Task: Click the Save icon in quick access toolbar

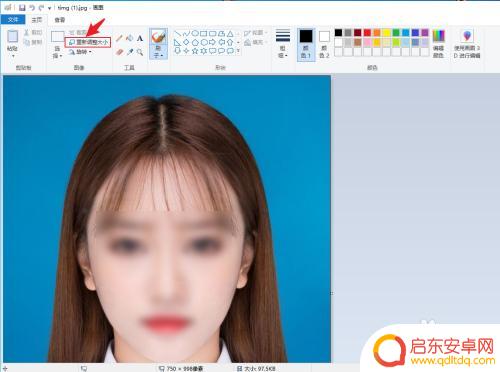Action: 22,7
